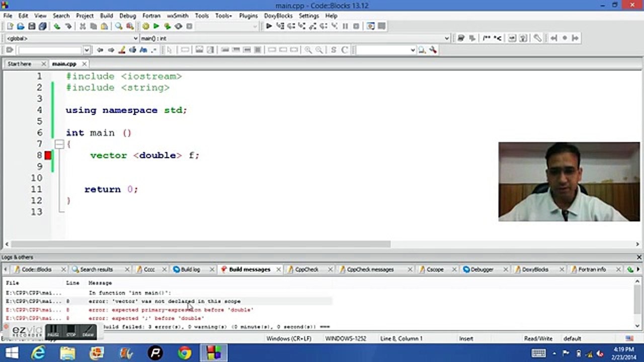Zoom in icon in editor toolbar
644x362 pixels.
pos(308,50)
